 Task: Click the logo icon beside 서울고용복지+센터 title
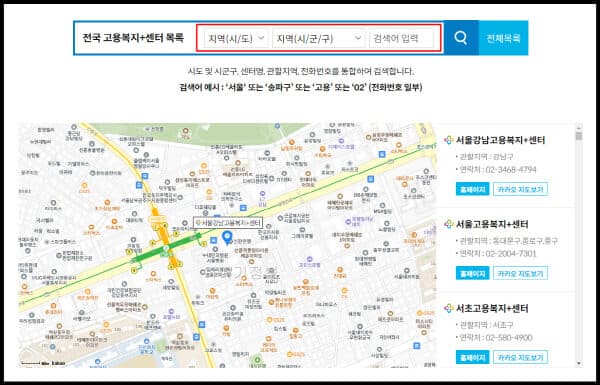[x=448, y=224]
